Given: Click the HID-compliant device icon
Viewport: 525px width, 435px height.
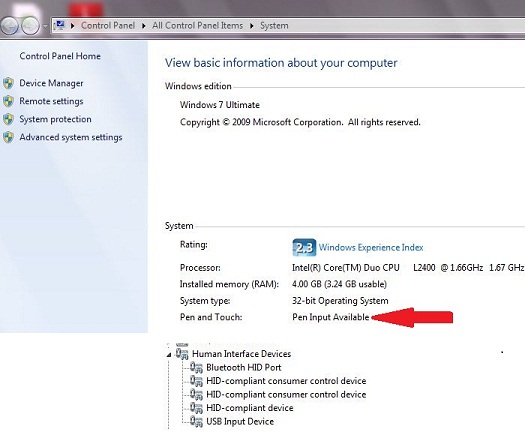Looking at the screenshot, I should (x=197, y=408).
